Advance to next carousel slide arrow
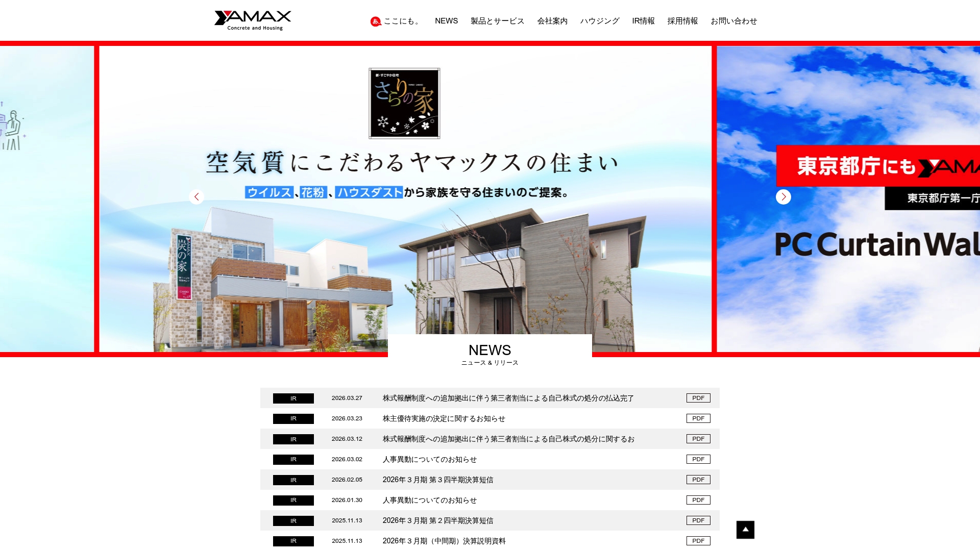980x551 pixels. tap(783, 197)
